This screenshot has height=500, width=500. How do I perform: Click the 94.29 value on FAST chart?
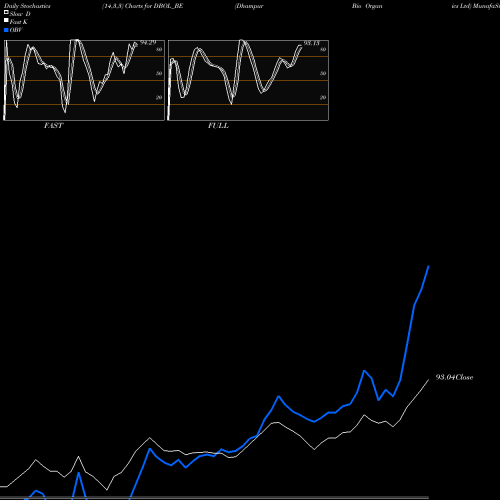point(148,43)
